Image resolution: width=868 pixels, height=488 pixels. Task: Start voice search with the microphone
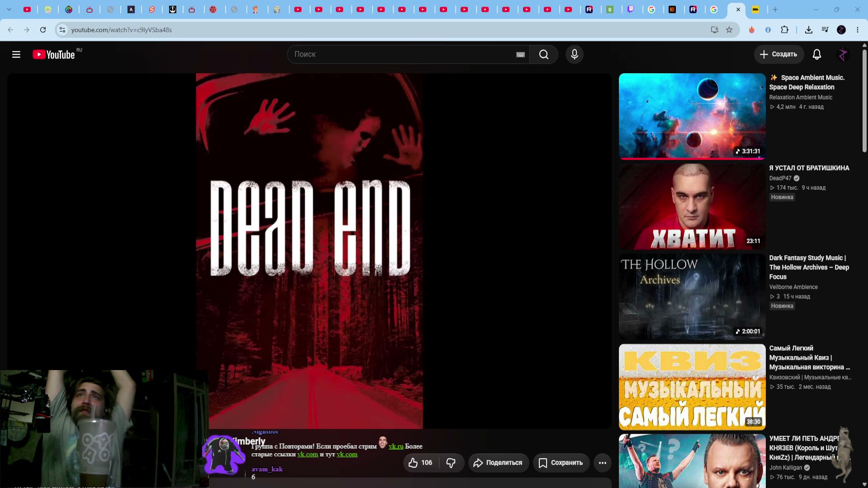click(575, 55)
